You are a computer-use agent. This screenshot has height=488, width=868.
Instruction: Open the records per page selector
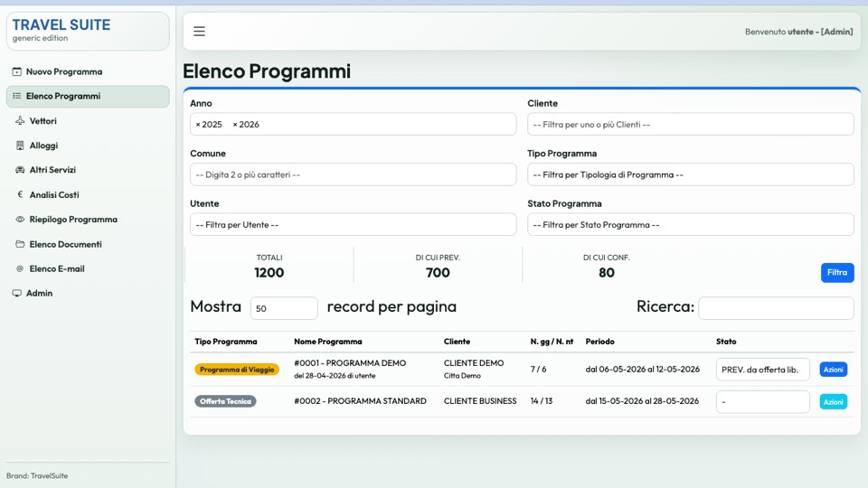[284, 308]
